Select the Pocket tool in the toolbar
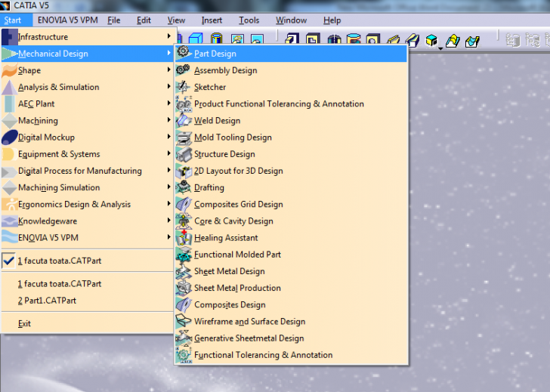This screenshot has width=550, height=392. coord(313,39)
